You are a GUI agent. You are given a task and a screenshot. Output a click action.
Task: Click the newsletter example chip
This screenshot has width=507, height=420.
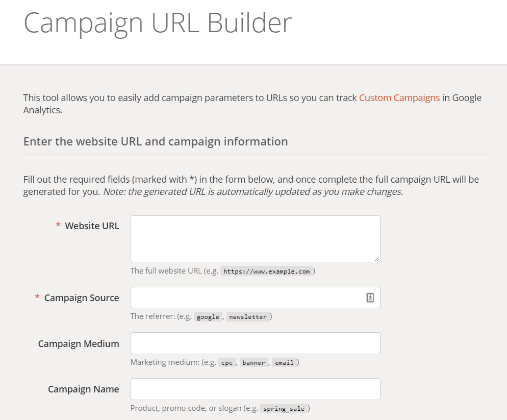pos(248,316)
